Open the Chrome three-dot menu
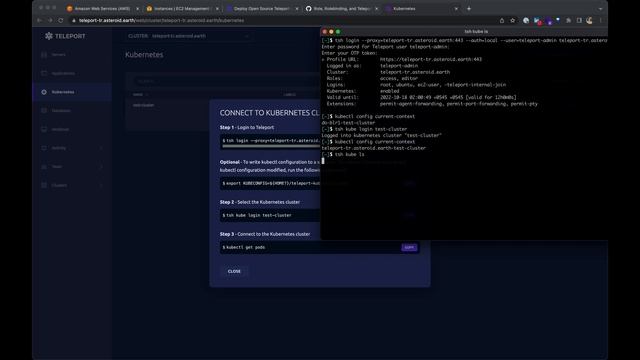 (600, 20)
